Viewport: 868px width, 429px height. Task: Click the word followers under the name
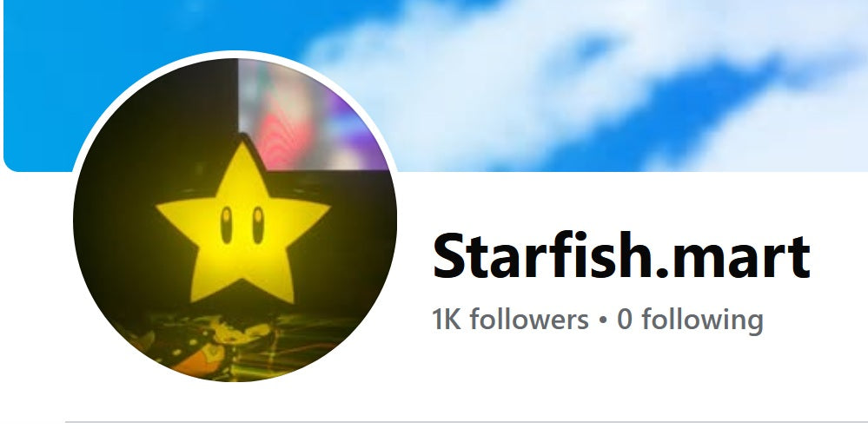pos(529,320)
